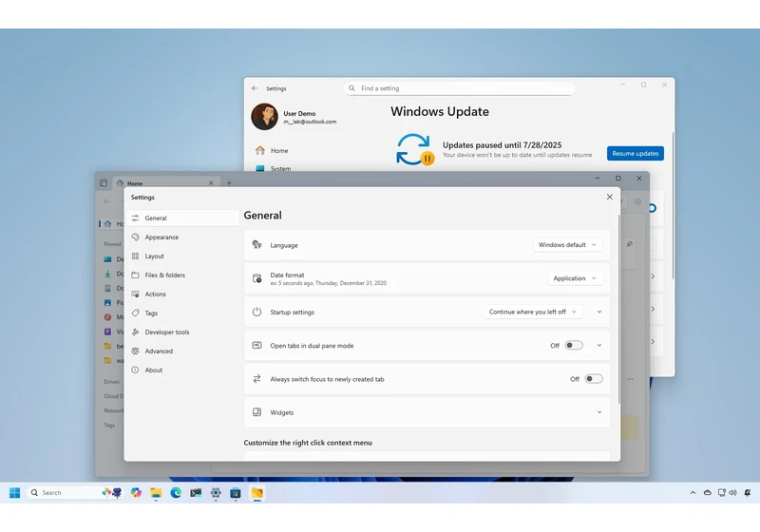Open the OneDrive cloud tray icon

(708, 493)
